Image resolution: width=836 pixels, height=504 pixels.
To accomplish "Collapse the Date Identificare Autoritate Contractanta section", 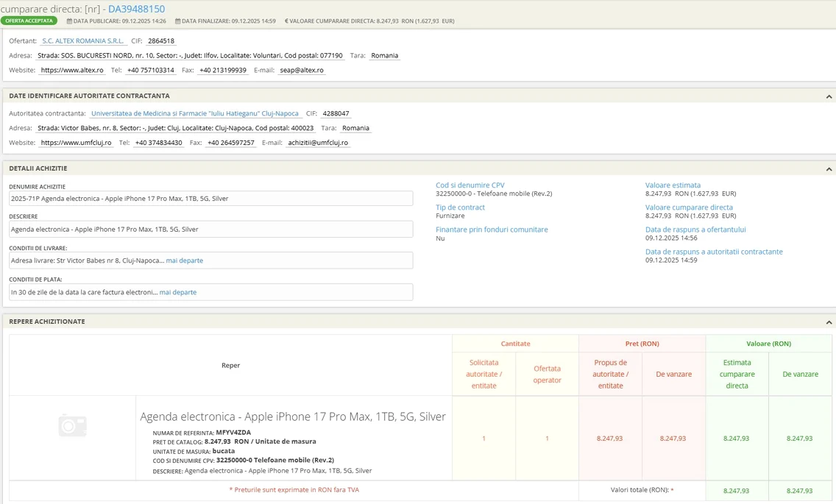I will tap(829, 96).
